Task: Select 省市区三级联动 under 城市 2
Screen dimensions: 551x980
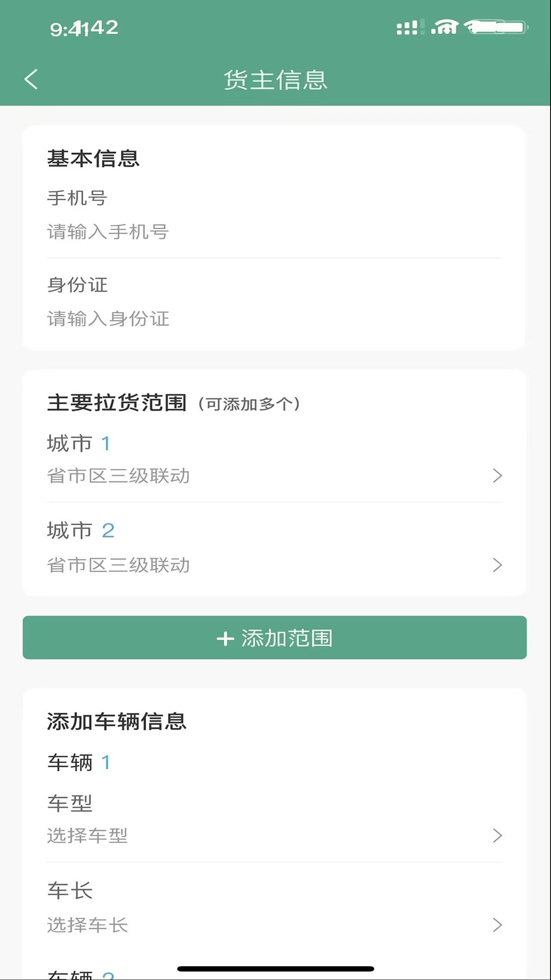Action: (x=118, y=565)
